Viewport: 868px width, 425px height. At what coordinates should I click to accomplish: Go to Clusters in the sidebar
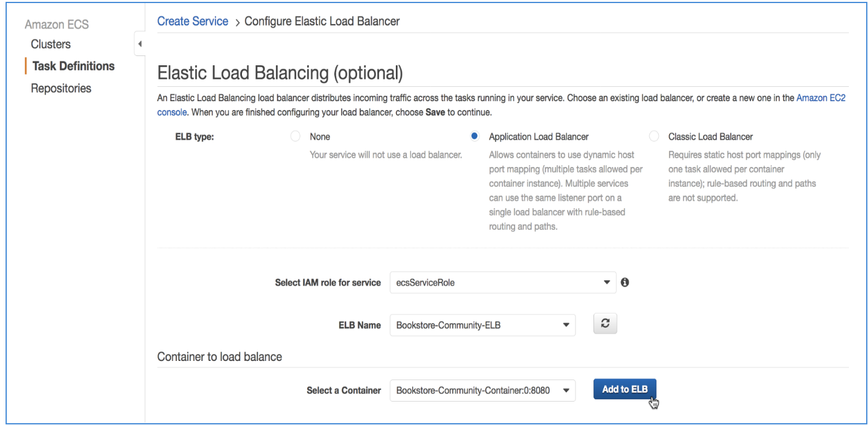(50, 44)
